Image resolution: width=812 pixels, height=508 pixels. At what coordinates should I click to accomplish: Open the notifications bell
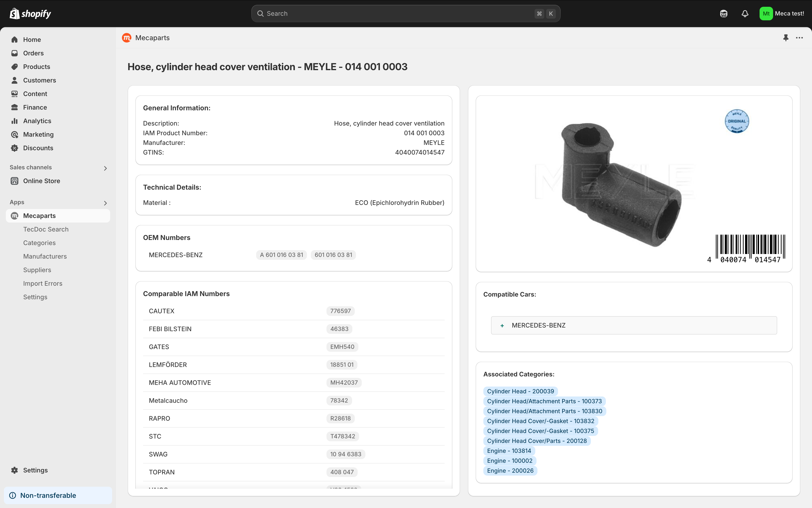745,14
